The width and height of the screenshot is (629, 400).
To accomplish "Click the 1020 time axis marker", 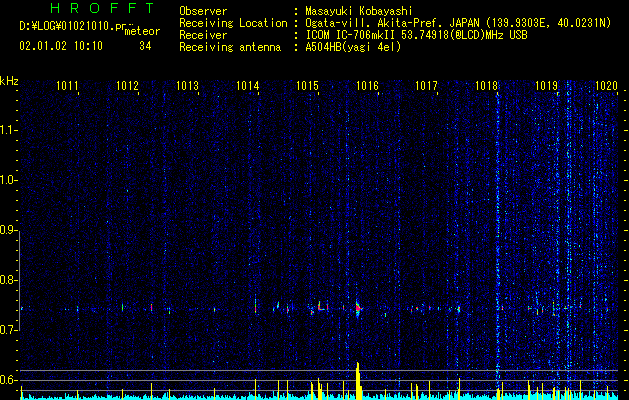I will 606,86.
